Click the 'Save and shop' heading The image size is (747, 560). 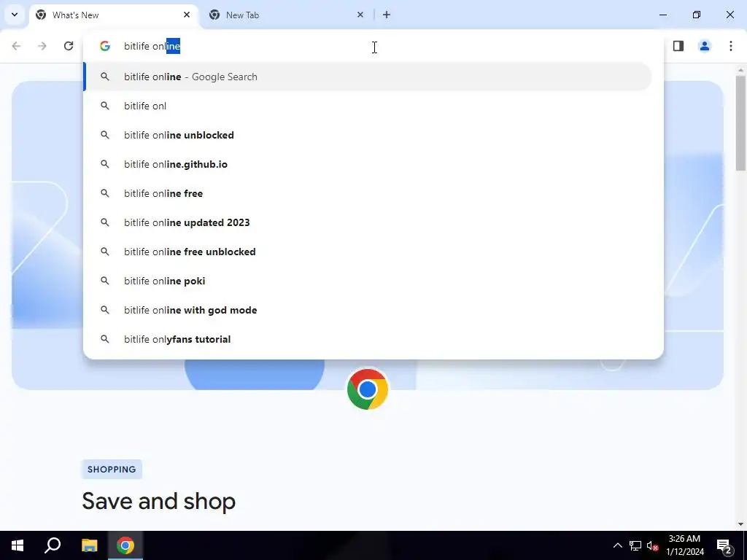click(x=158, y=501)
